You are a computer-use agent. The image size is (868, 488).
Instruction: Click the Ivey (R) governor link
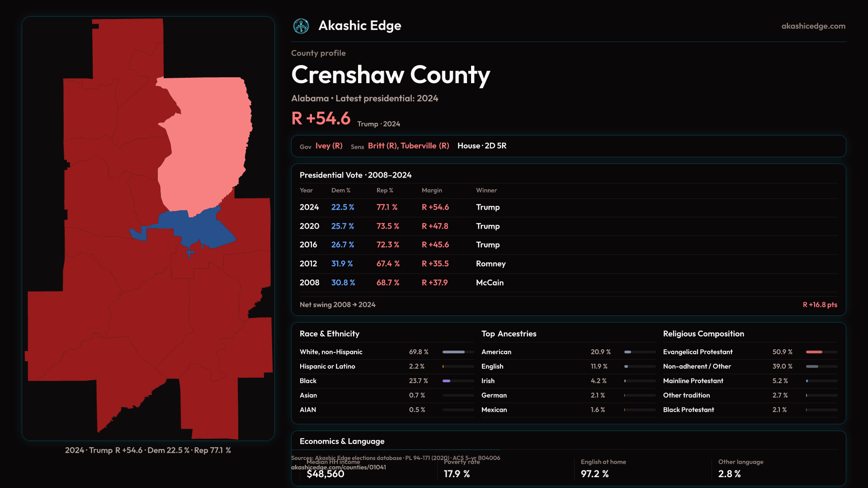pos(329,146)
